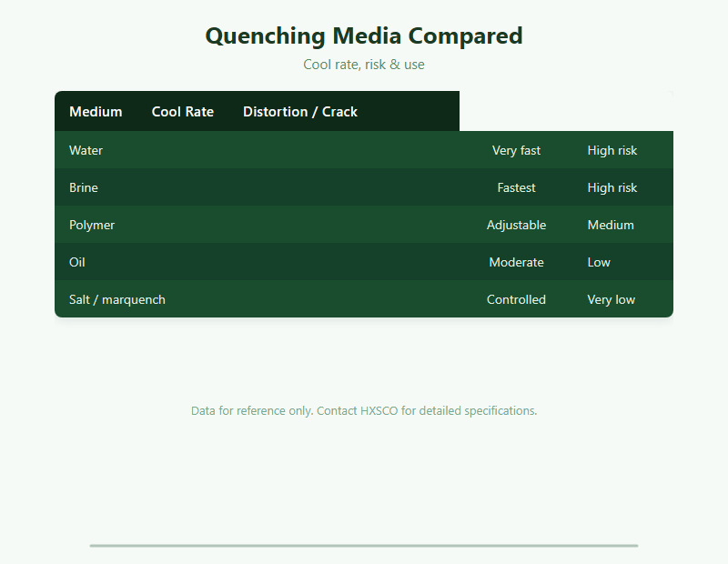
Task: Click the Very fast cell
Action: pyautogui.click(x=516, y=150)
